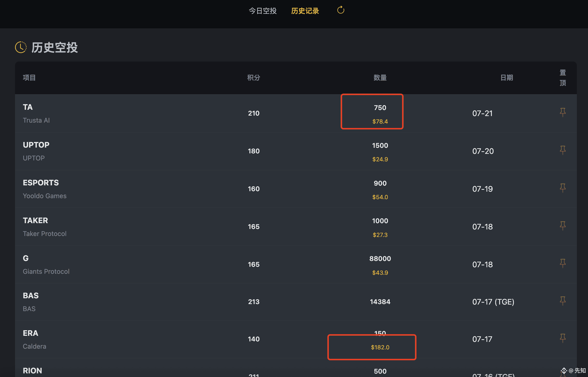Click the 先知 watermark logo icon
This screenshot has height=377, width=588.
point(565,371)
